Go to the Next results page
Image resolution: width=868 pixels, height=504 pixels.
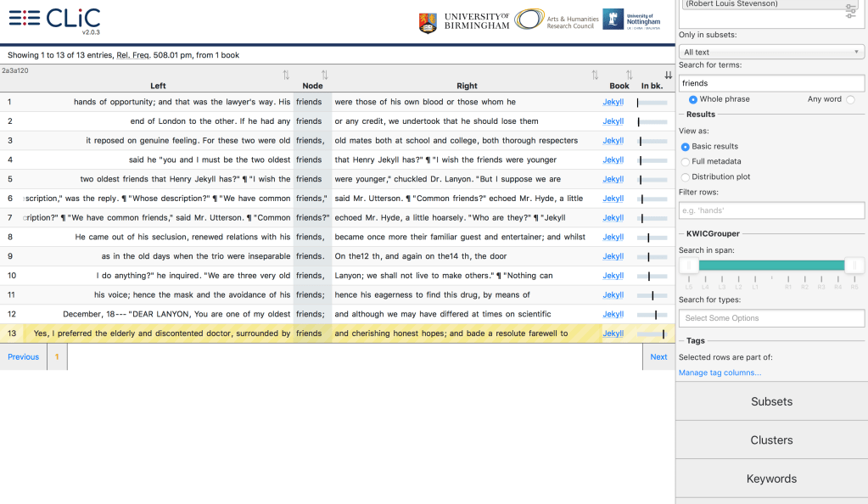click(658, 357)
